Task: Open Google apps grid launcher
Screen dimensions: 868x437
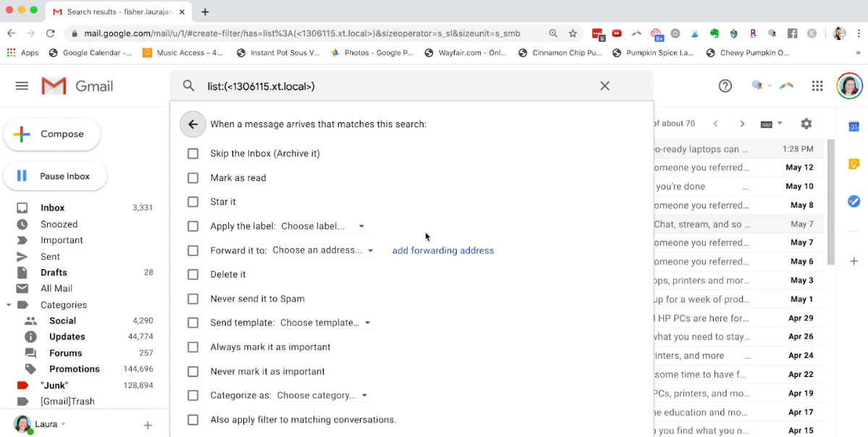Action: 817,86
